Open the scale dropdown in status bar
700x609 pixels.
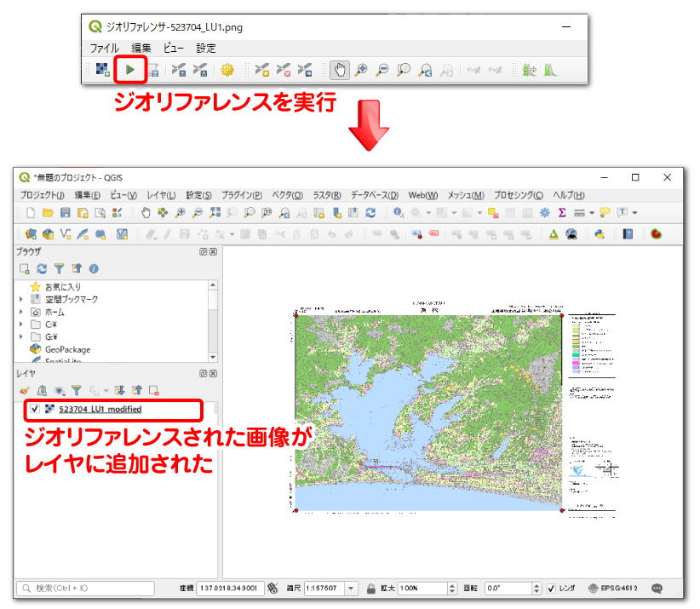point(352,589)
